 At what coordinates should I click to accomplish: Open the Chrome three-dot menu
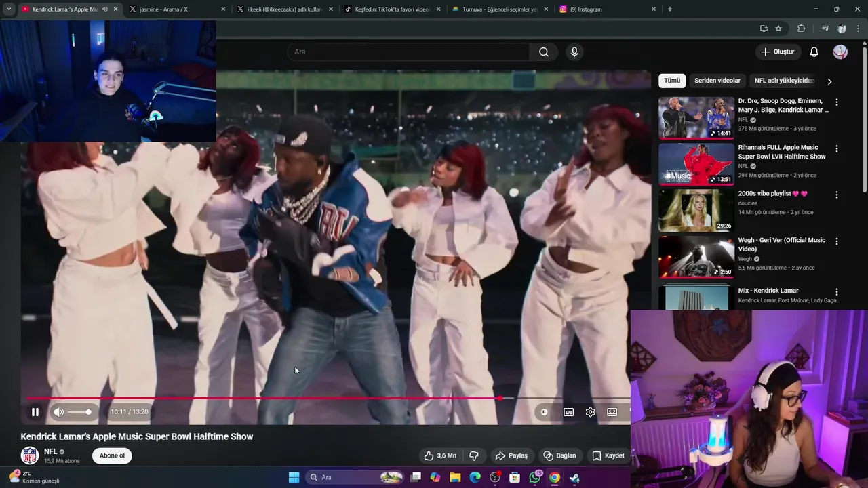[x=858, y=28]
